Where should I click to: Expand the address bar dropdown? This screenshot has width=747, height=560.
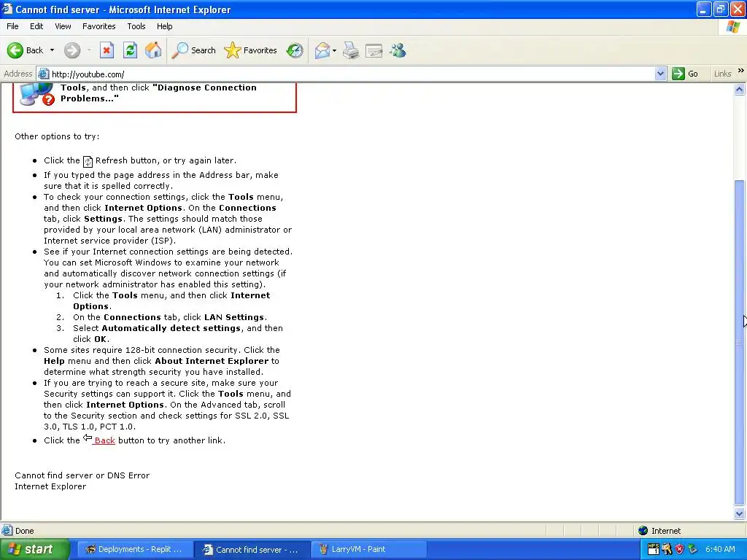click(x=660, y=74)
